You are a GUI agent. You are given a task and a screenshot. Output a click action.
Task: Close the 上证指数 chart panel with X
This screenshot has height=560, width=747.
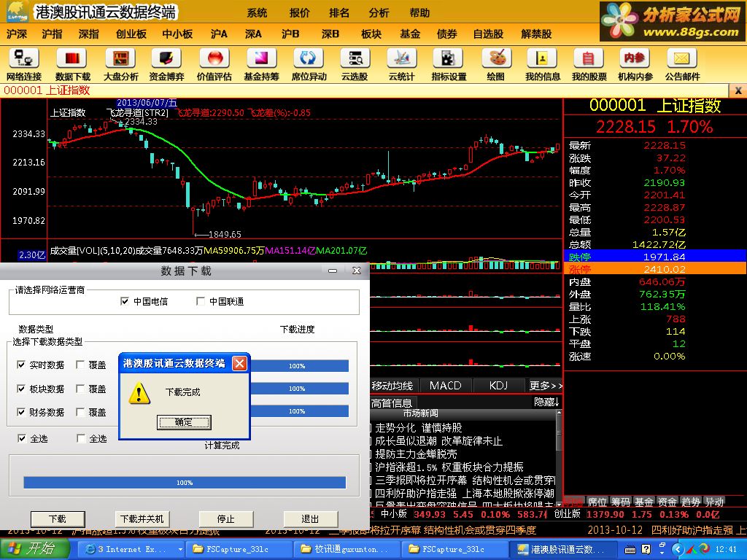738,90
